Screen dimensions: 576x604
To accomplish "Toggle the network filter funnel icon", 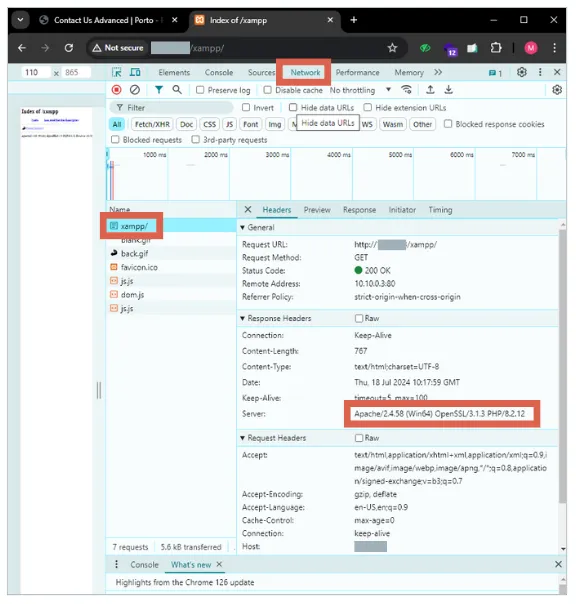I will coord(158,90).
